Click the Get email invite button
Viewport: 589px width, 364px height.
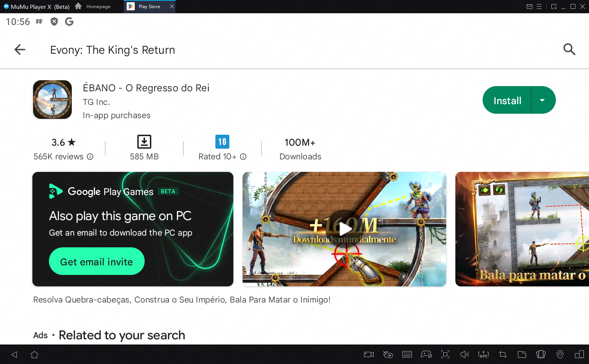click(x=96, y=261)
